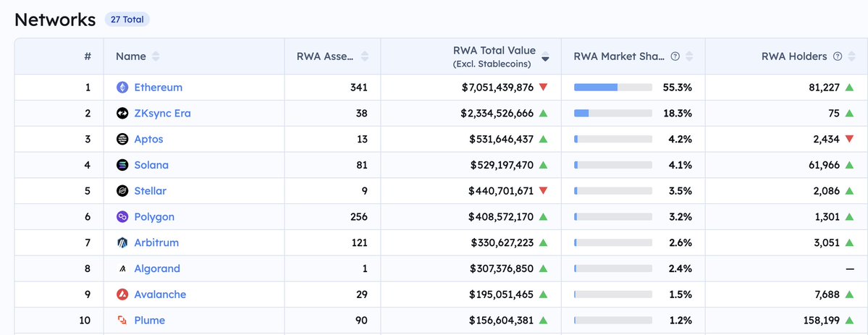Click Avalanche's holders count 7,688
This screenshot has width=868, height=335.
coord(827,294)
